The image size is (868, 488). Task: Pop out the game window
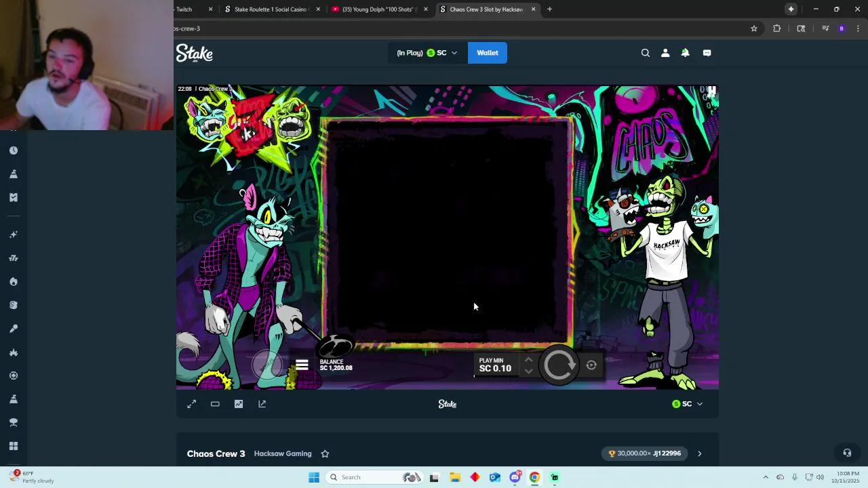[x=262, y=404]
